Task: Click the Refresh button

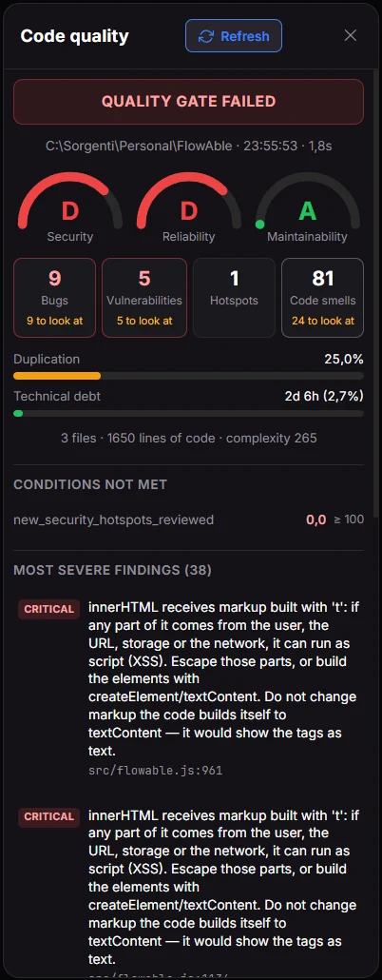Action: click(x=234, y=35)
